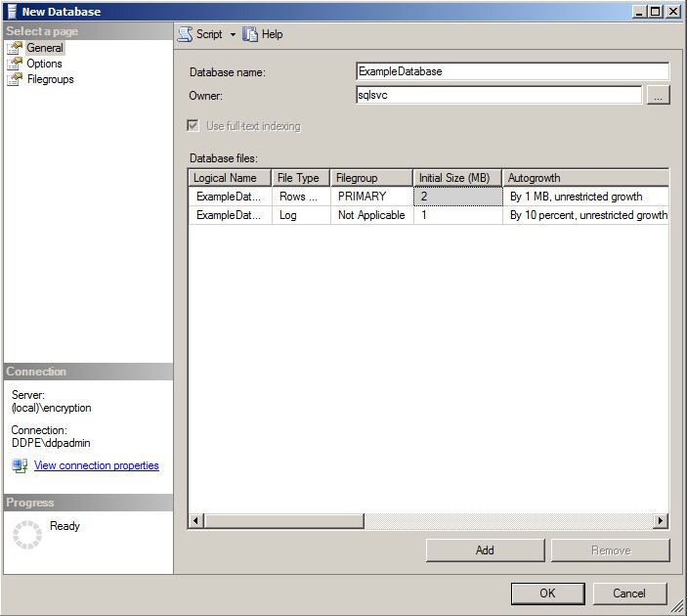Click the Remove button
687x616 pixels.
click(611, 550)
